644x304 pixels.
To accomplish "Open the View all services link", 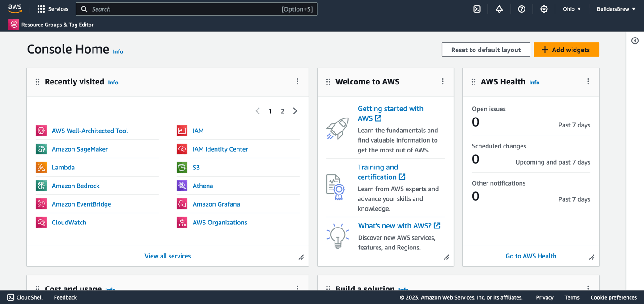I will pos(168,256).
